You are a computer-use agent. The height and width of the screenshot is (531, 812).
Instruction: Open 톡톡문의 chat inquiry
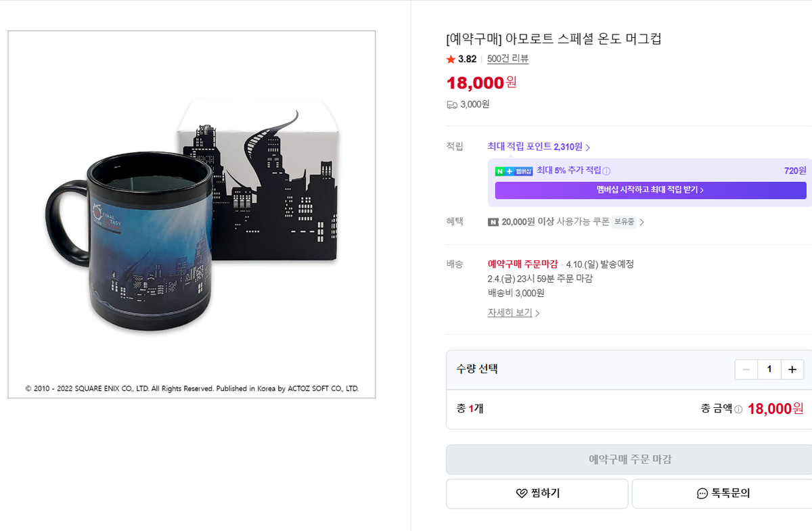[722, 494]
